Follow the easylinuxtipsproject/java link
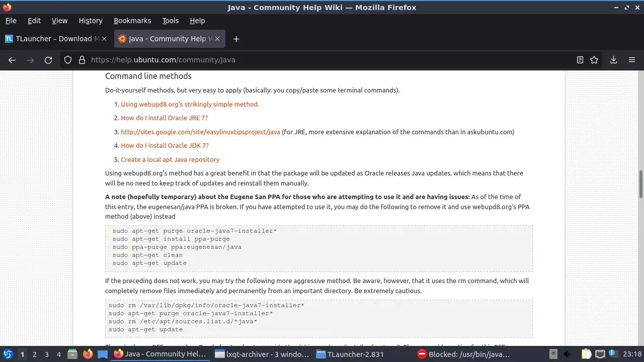The width and height of the screenshot is (644, 362). click(200, 132)
